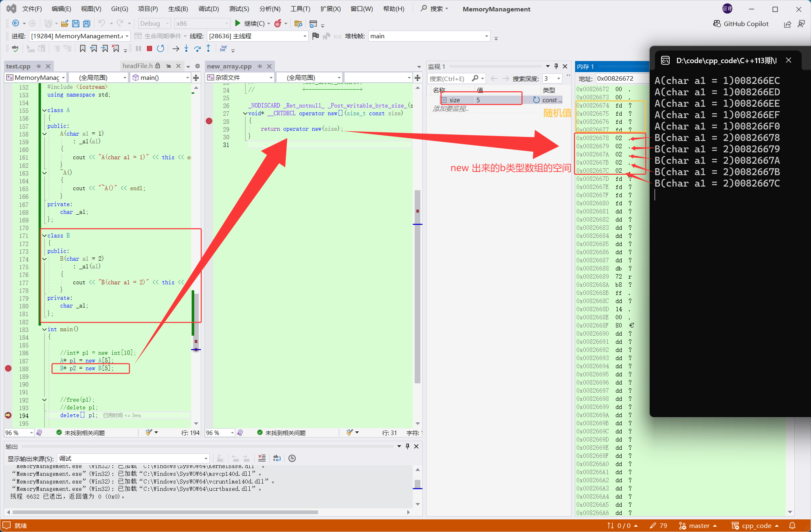811x532 pixels.
Task: Open the 调试(D) menu
Action: tap(209, 9)
